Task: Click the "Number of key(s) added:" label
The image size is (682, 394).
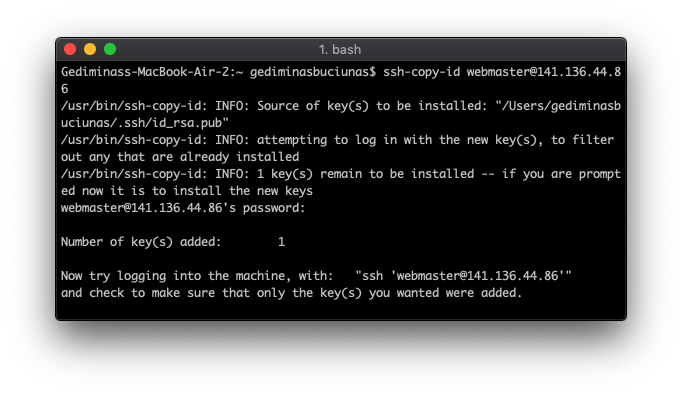Action: coord(141,241)
